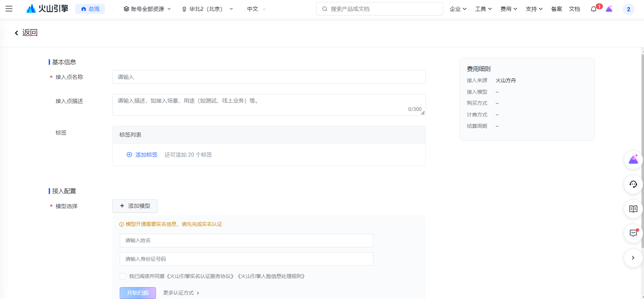The height and width of the screenshot is (299, 644).
Task: Click the 搜索产品或文档 search box
Action: (379, 9)
